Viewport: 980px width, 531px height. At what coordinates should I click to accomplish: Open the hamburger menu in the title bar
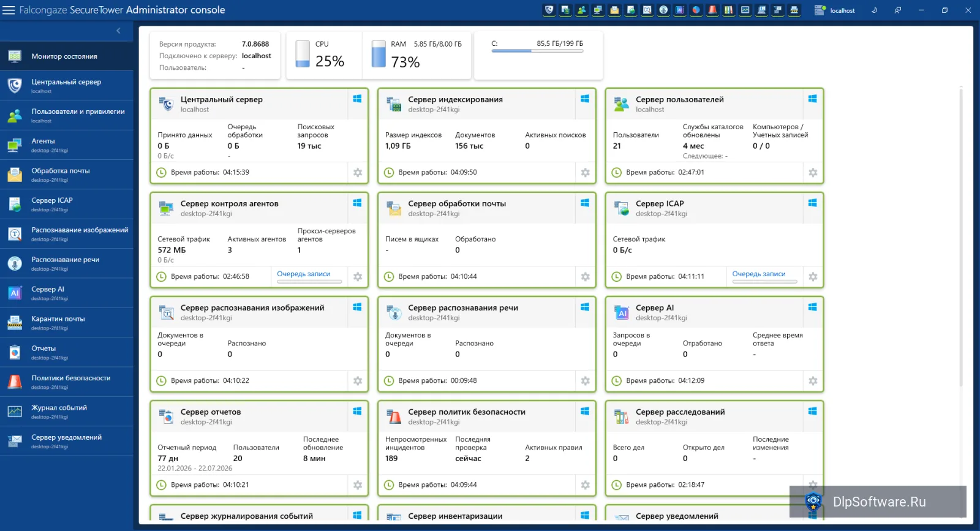point(9,10)
